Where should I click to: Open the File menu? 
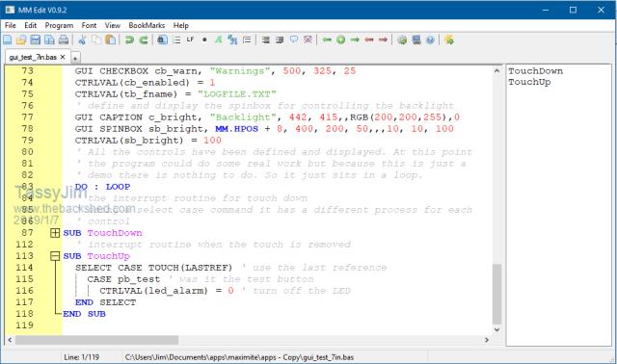(x=11, y=25)
